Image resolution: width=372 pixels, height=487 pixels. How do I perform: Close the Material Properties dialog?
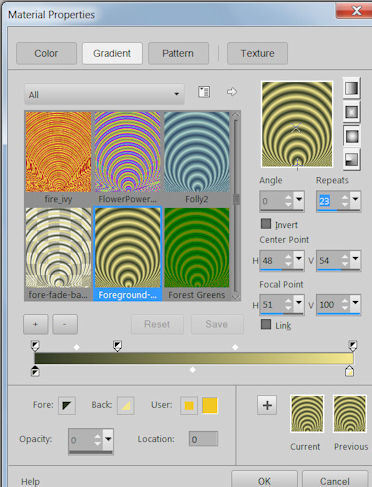(x=356, y=11)
